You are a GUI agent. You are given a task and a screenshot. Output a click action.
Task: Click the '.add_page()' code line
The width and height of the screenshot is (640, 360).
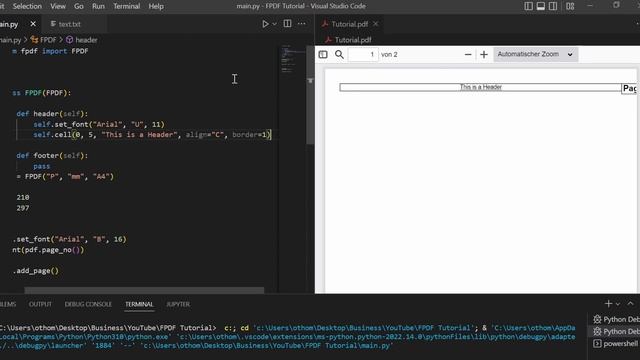[36, 271]
